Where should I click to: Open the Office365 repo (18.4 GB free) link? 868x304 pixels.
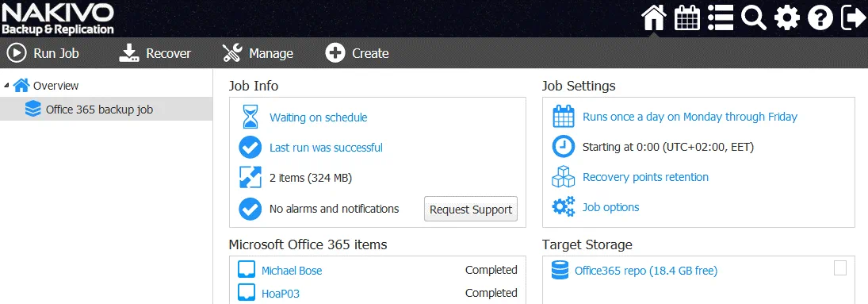click(x=646, y=271)
